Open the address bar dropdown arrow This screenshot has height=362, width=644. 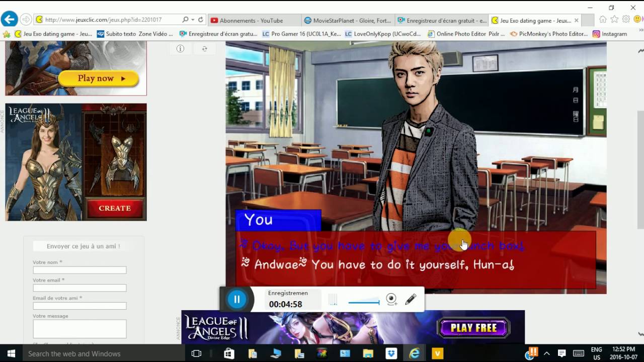[193, 20]
